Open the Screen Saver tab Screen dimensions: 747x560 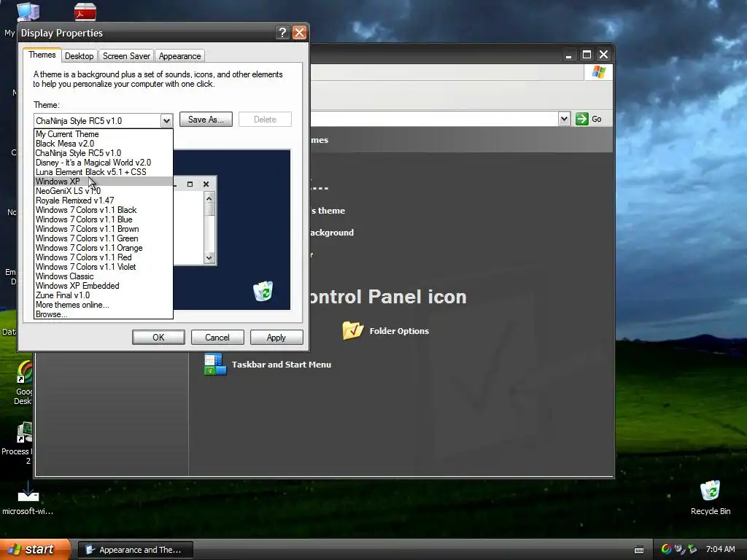point(126,55)
